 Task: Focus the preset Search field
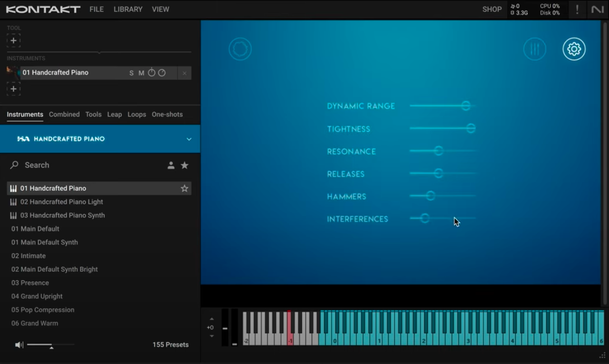[89, 165]
